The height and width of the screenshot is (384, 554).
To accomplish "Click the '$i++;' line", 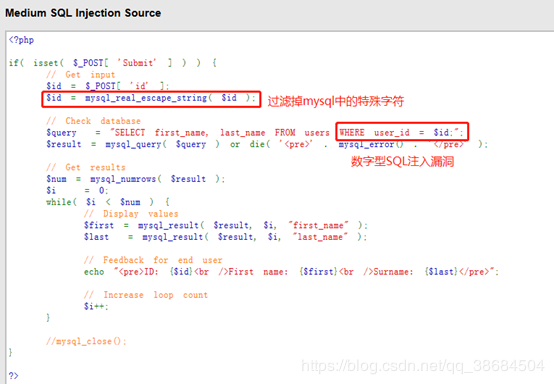I will tap(96, 306).
